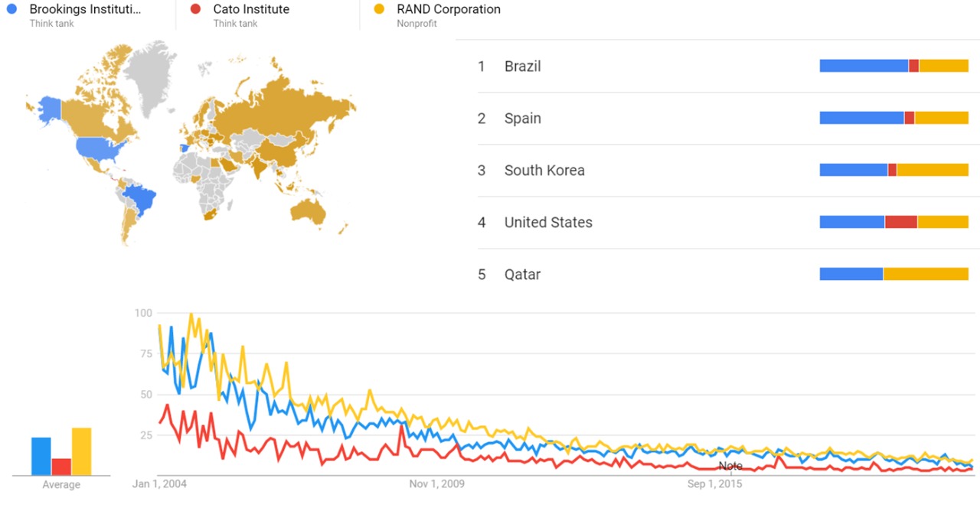The image size is (980, 511).
Task: Click the red dot beside Cato Institute
Action: 196,10
